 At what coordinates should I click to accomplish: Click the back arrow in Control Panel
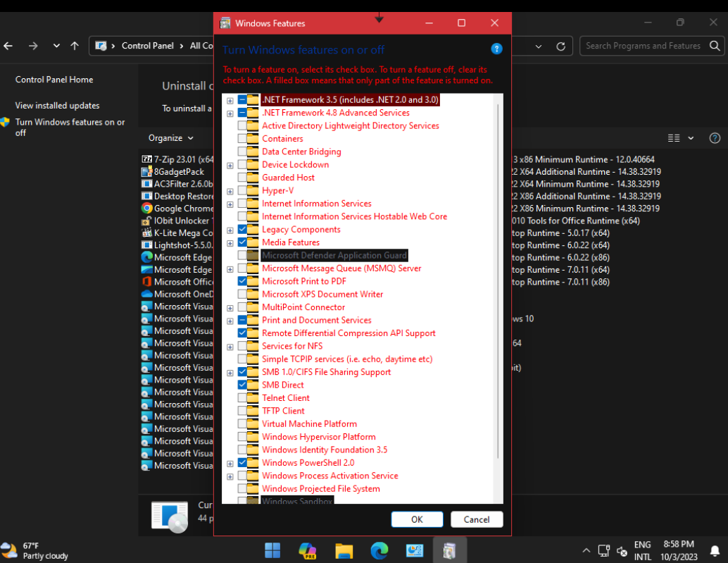[x=8, y=46]
